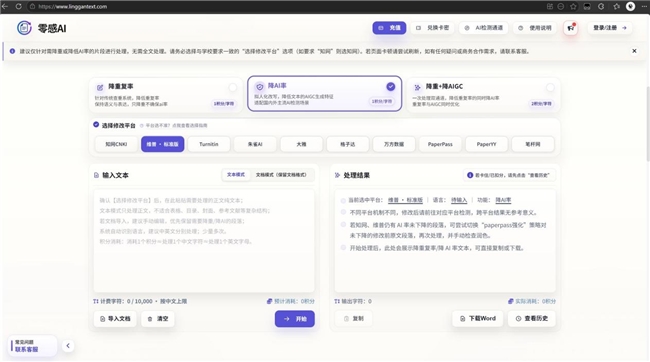Click the sparkle icon on 降重+降AIGC card
Image resolution: width=650 pixels, height=362 pixels.
coord(417,87)
